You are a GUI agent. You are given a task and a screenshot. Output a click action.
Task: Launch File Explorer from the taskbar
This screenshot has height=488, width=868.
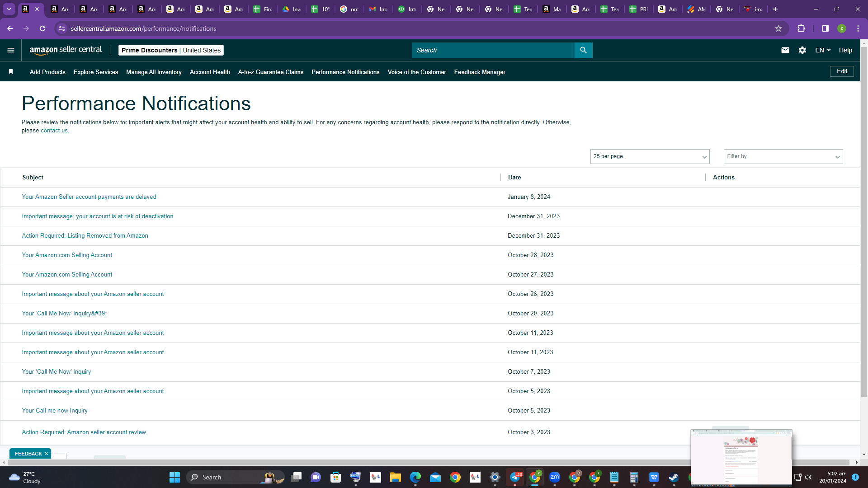[396, 477]
